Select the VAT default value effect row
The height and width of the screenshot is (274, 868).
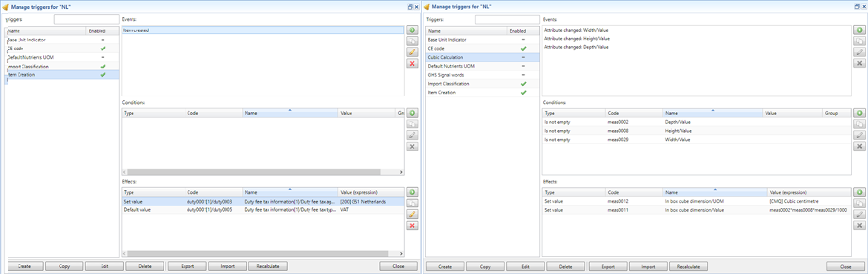click(263, 210)
